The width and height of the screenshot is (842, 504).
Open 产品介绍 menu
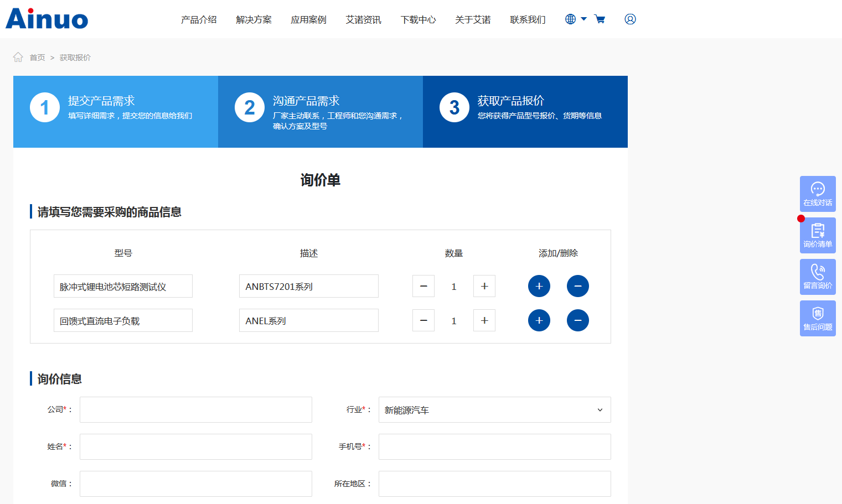(199, 19)
